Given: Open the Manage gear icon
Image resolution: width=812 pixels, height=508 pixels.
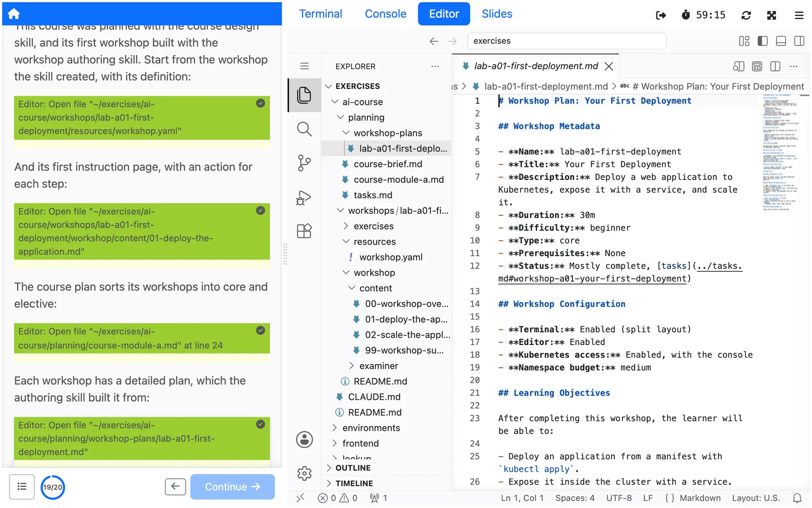Looking at the screenshot, I should point(304,473).
